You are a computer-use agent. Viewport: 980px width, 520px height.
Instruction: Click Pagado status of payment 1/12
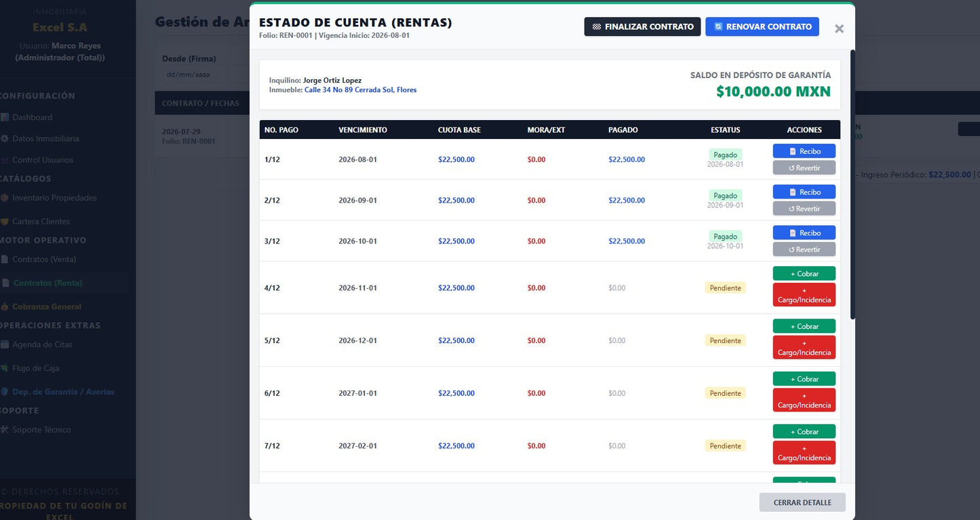(725, 155)
